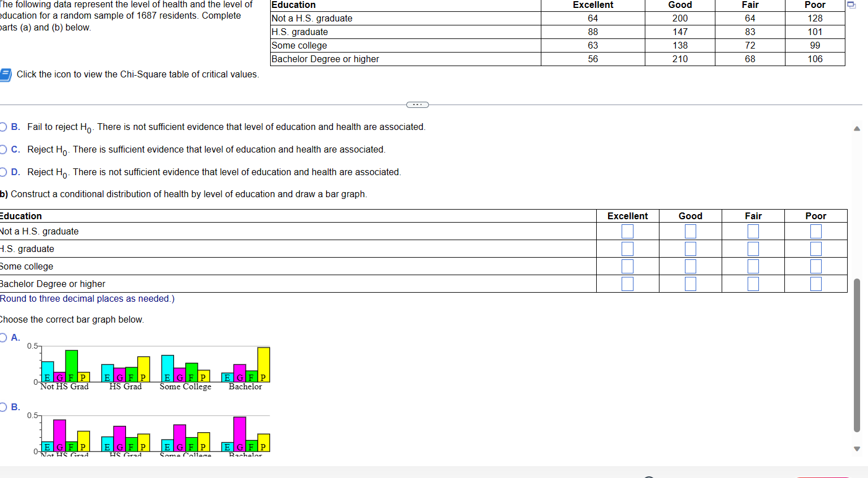Select answer choice C with sufficient evidence
868x478 pixels.
[x=2, y=149]
